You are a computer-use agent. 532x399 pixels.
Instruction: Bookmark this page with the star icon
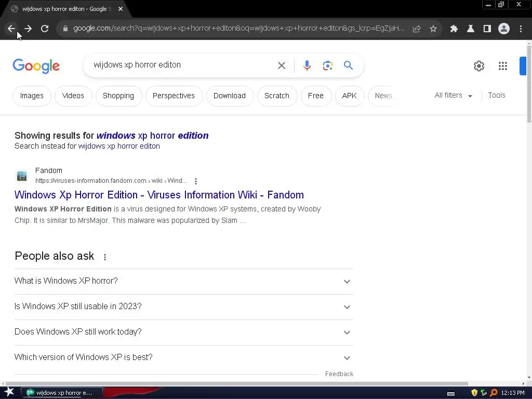(433, 29)
